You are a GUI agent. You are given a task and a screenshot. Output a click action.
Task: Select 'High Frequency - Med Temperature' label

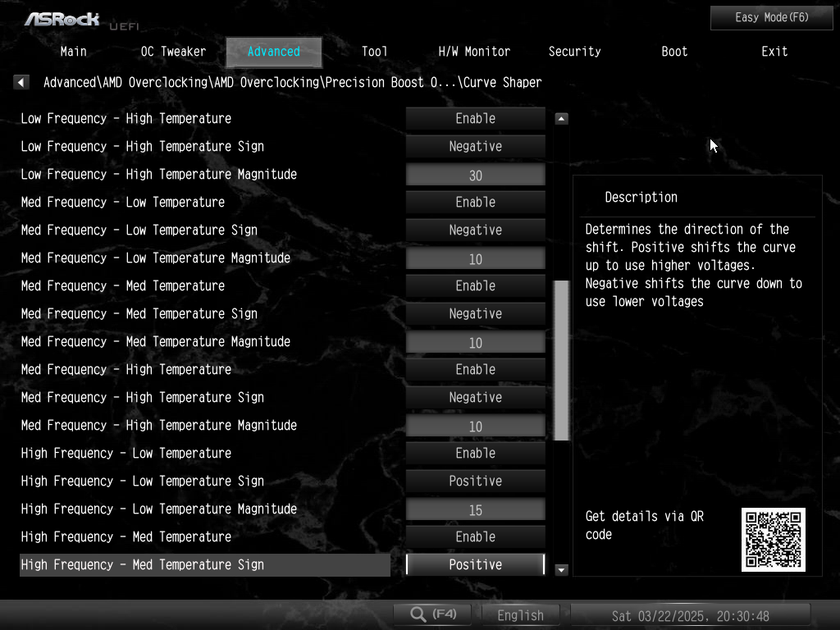(126, 536)
